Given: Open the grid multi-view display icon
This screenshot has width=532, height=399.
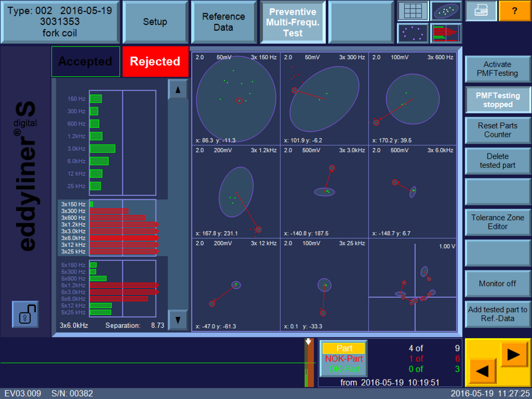Looking at the screenshot, I should [x=412, y=11].
